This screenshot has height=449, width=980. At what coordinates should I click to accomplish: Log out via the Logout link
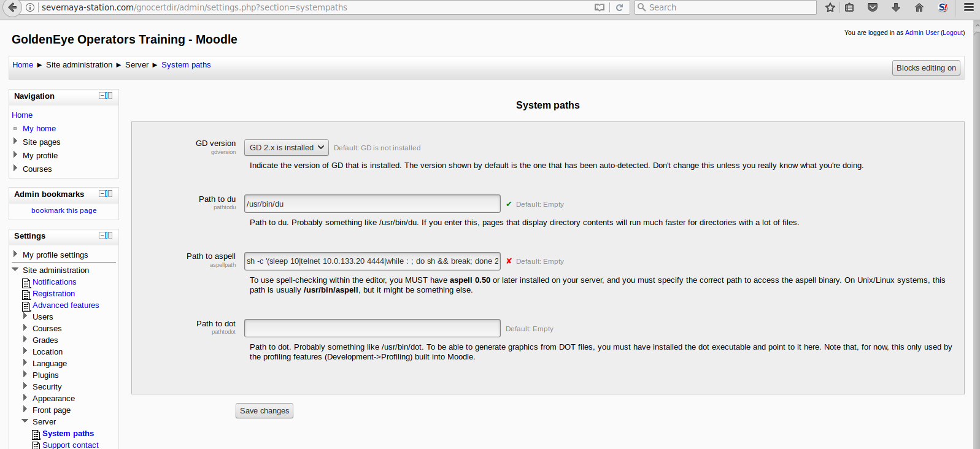pos(952,33)
